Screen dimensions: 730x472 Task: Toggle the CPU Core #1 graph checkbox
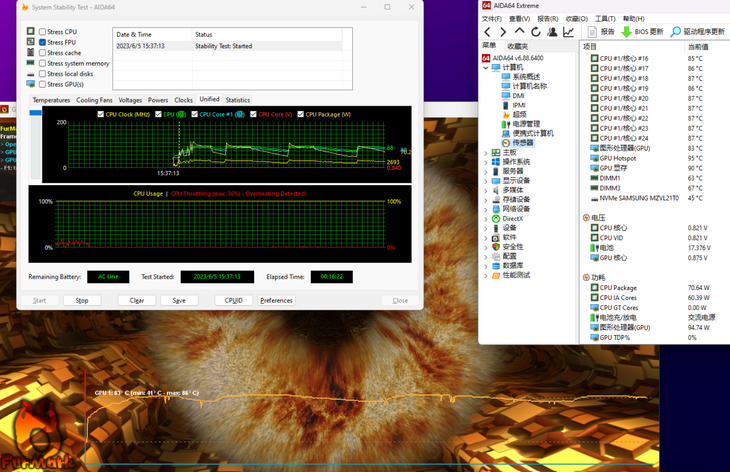coord(195,114)
